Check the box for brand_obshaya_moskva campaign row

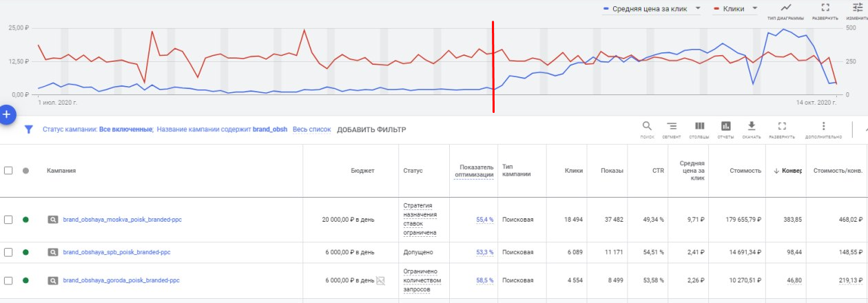coord(9,220)
